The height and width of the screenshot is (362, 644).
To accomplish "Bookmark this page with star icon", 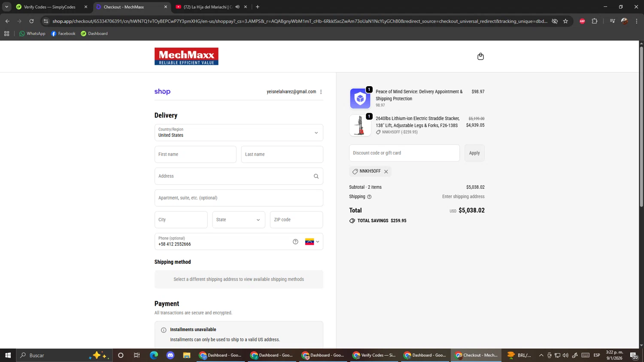I will pos(565,21).
